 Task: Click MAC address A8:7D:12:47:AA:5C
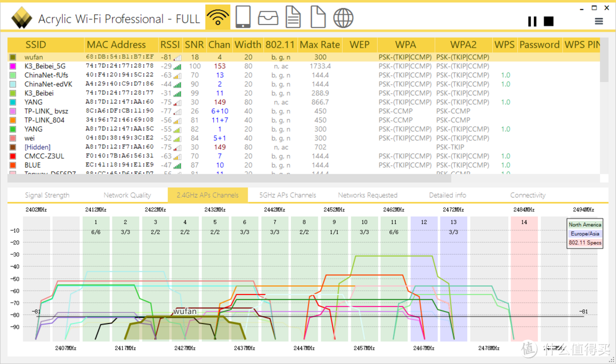[x=119, y=129]
